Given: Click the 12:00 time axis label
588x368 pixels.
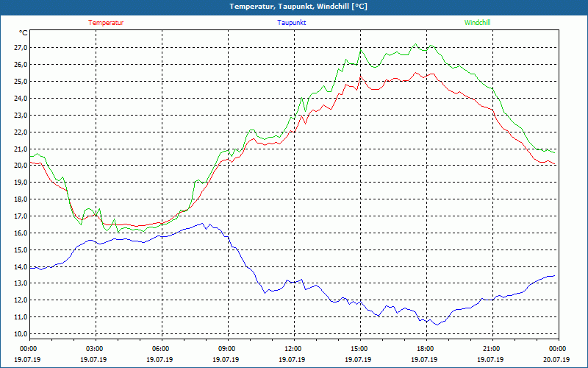Looking at the screenshot, I should coord(292,348).
